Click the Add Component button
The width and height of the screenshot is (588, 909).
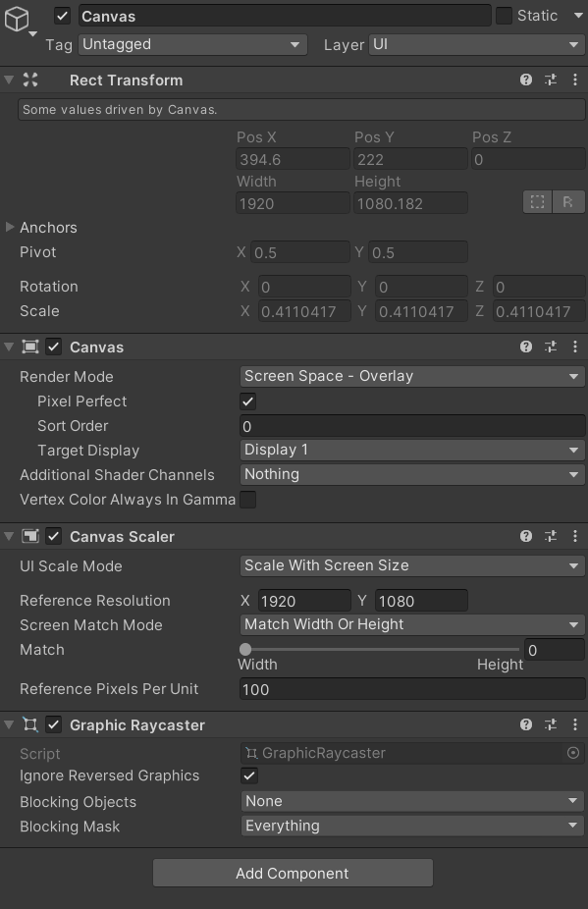(293, 873)
